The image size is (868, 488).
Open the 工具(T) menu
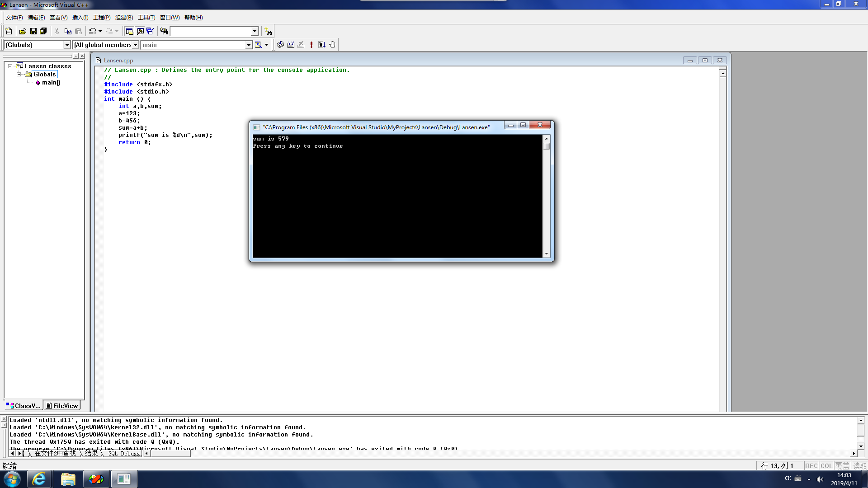pos(146,18)
